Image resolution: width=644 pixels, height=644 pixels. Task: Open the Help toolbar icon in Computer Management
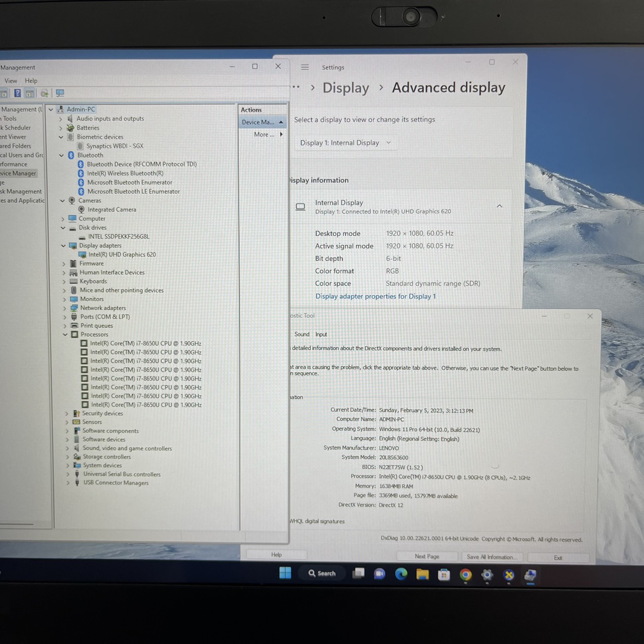pyautogui.click(x=18, y=93)
